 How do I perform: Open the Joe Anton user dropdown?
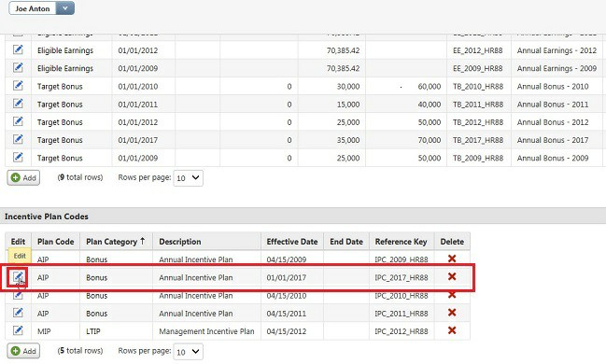pos(65,8)
